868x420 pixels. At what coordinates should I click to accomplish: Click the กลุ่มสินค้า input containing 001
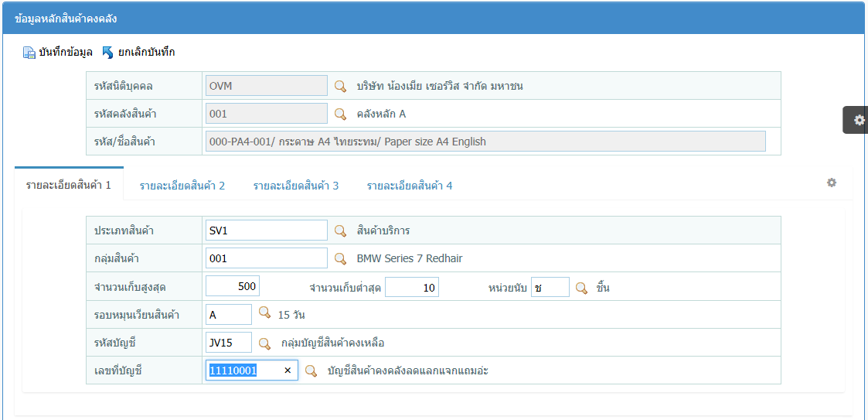(267, 258)
